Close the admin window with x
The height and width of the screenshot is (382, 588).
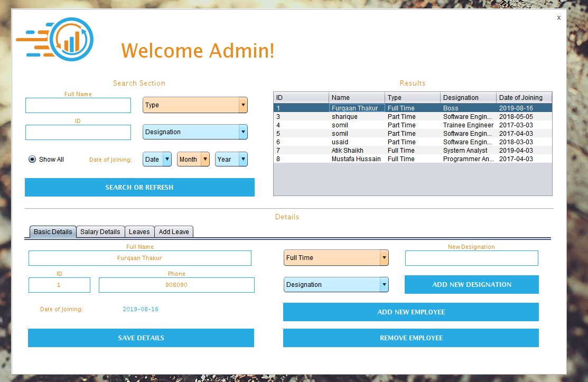pyautogui.click(x=559, y=17)
